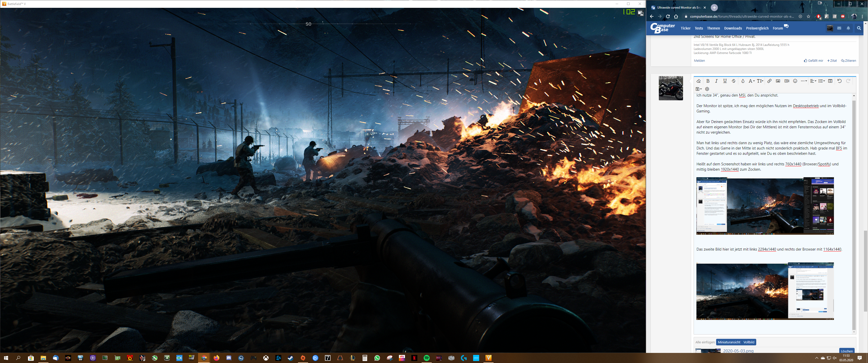Click the Miniaturansicht insert button
Screen dimensions: 868x363
[x=729, y=342]
